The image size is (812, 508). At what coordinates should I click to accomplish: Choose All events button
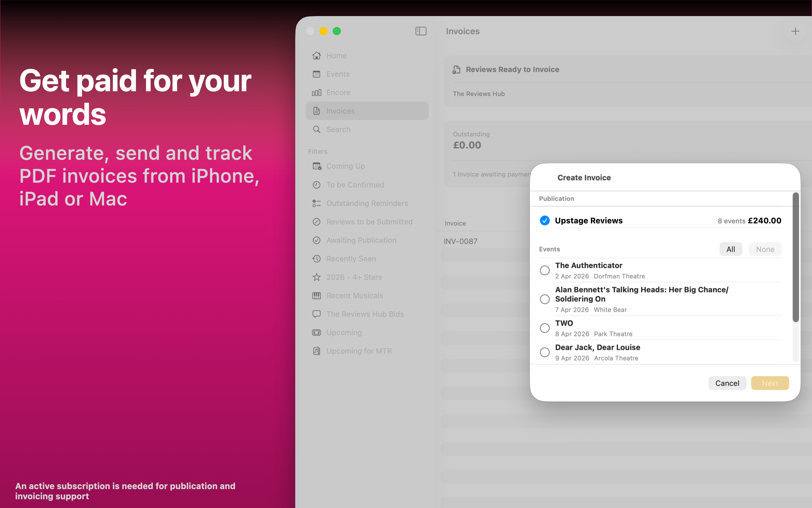[731, 249]
